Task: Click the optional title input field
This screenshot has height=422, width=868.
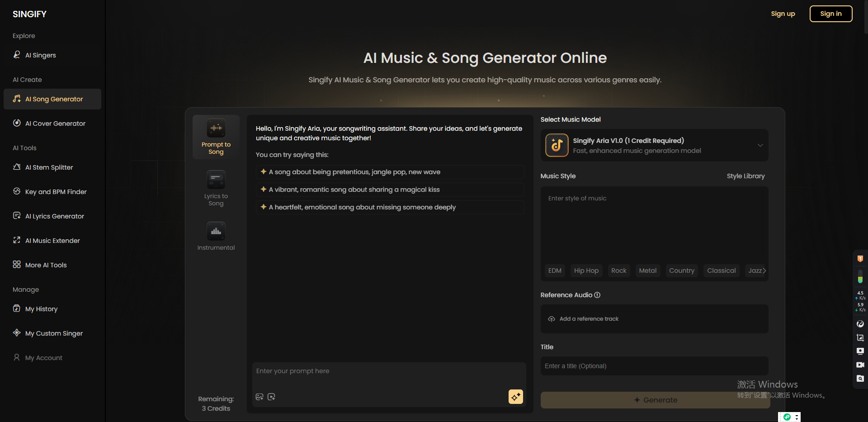Action: click(654, 366)
